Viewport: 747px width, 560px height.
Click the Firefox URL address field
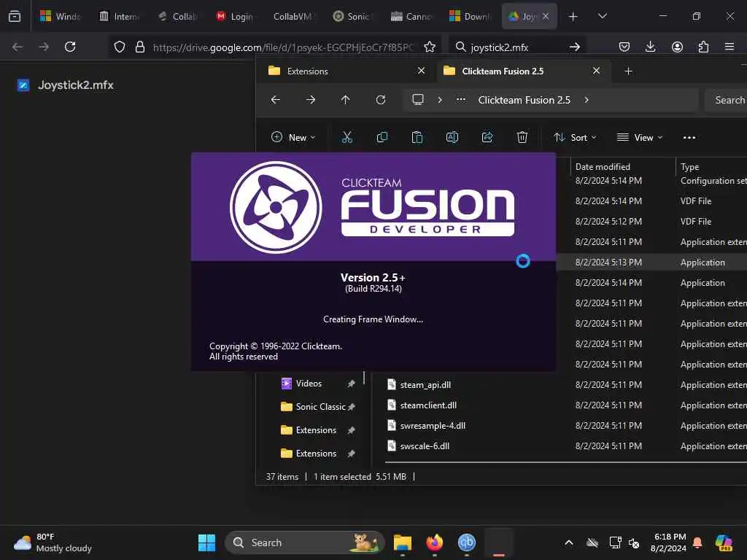(x=284, y=47)
